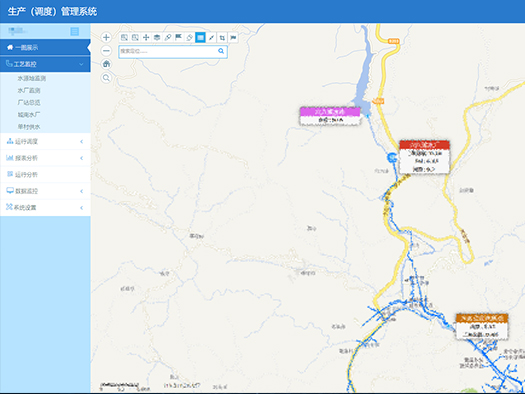Expand the 报表分析 menu
Image resolution: width=525 pixels, height=394 pixels.
pos(45,158)
